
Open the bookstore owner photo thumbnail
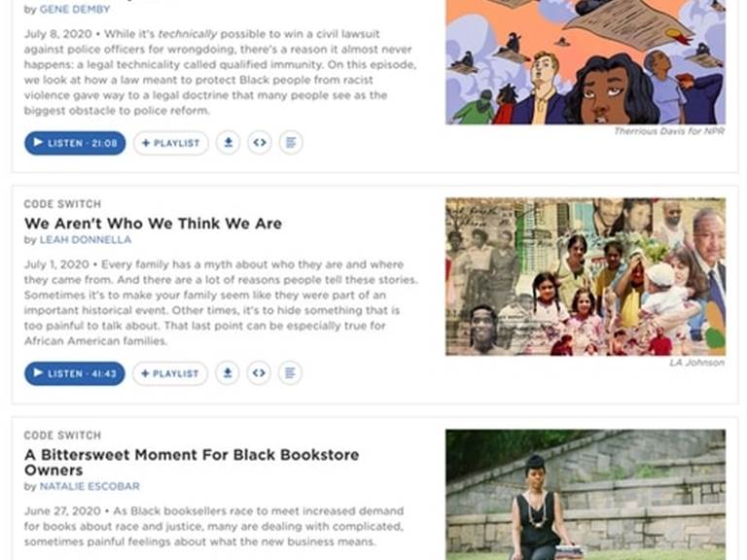(586, 495)
